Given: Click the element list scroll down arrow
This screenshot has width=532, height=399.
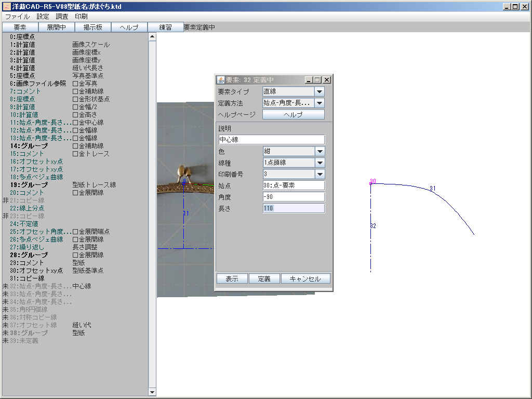Looking at the screenshot, I should 152,392.
